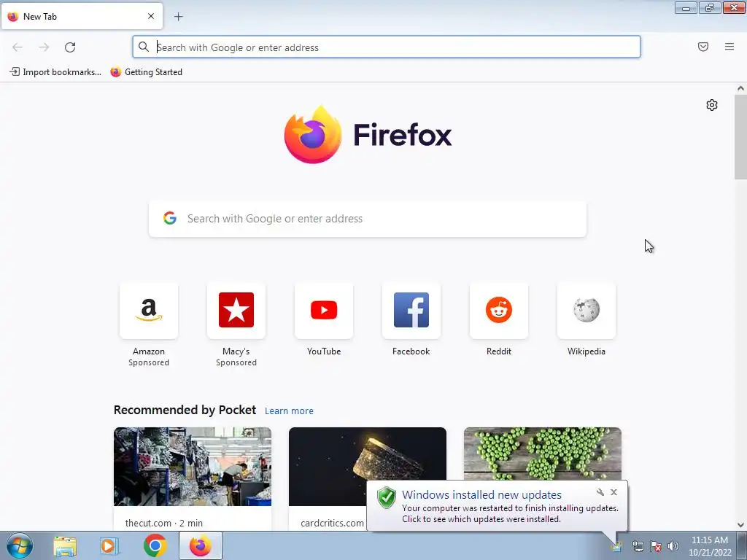The height and width of the screenshot is (560, 747).
Task: Open the Getting Started bookmark
Action: [x=146, y=72]
